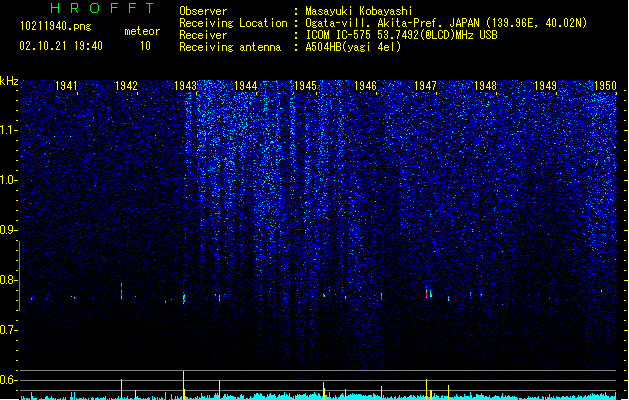Click the kHz axis unit label
629x400 pixels.
tap(9, 81)
